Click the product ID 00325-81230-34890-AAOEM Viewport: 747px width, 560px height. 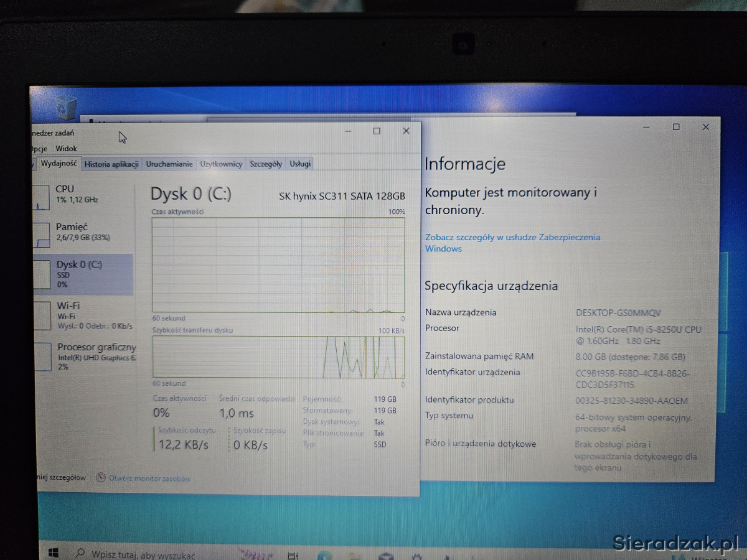click(x=632, y=401)
